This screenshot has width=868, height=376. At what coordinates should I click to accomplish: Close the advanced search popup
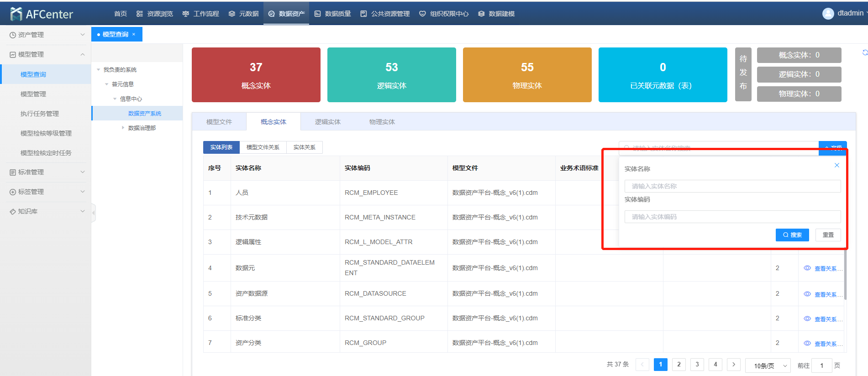[837, 165]
